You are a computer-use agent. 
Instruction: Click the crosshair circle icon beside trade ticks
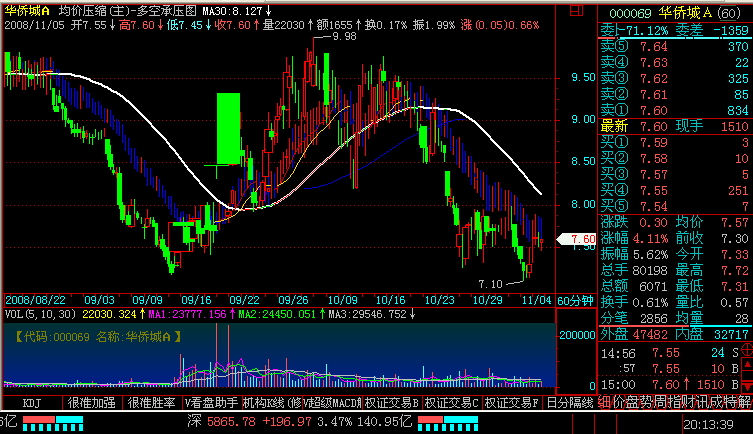point(747,350)
